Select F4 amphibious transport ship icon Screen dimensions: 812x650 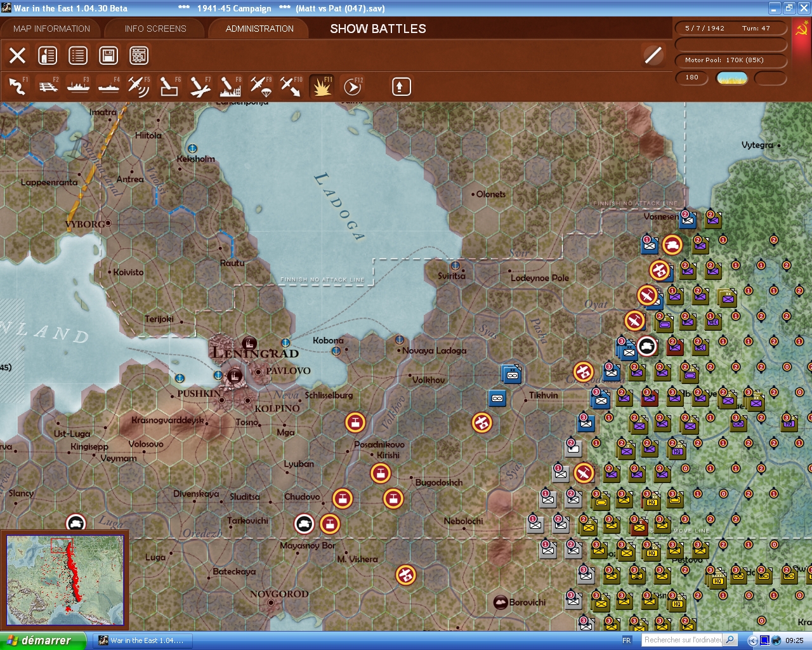pyautogui.click(x=109, y=86)
